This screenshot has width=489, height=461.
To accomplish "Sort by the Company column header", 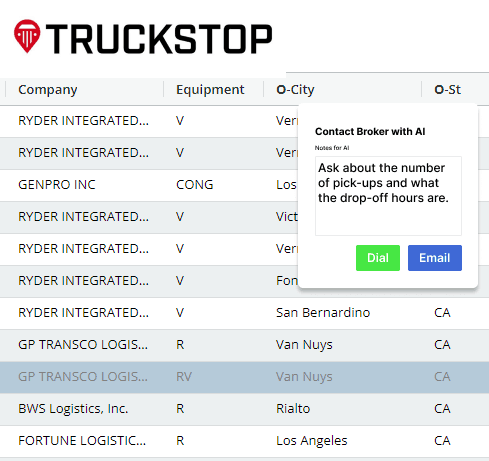I will (48, 89).
